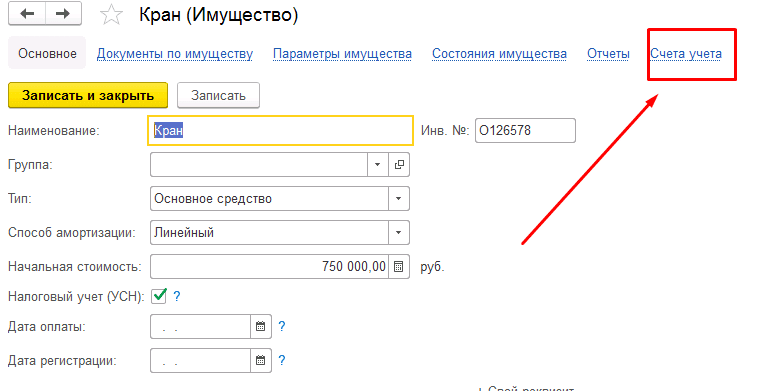Image resolution: width=783 pixels, height=391 pixels.
Task: Expand the Тип dropdown list
Action: (398, 199)
